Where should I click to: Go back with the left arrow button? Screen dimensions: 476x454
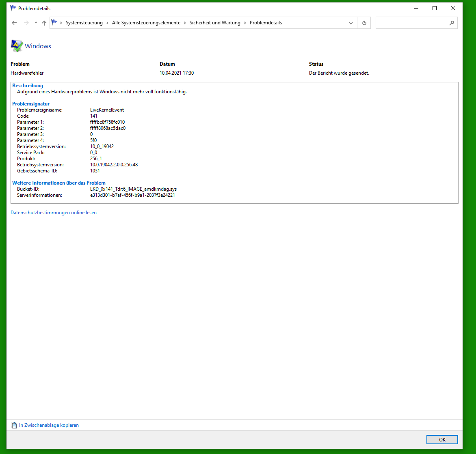tap(14, 23)
